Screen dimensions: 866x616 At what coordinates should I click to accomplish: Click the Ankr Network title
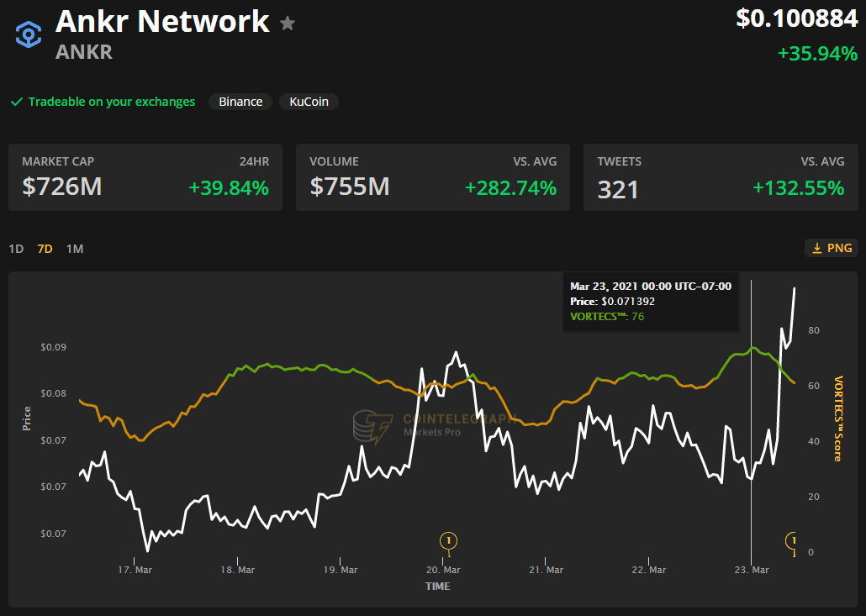[162, 22]
